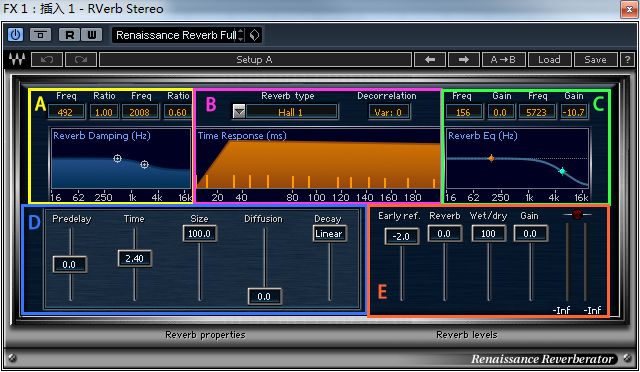Close the RVerb Stereo window
640x372 pixels.
[629, 9]
